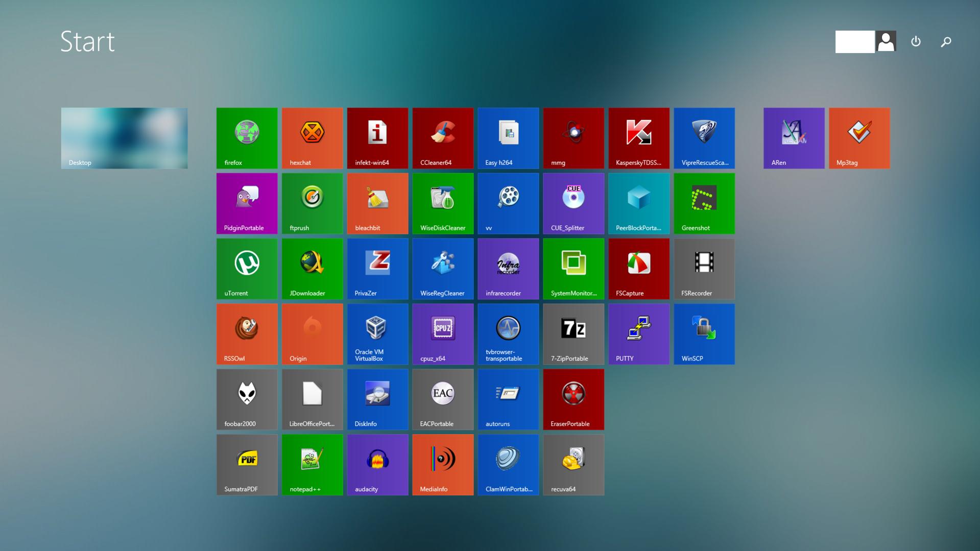This screenshot has width=980, height=551.
Task: Open EraserPortable tile
Action: click(573, 399)
